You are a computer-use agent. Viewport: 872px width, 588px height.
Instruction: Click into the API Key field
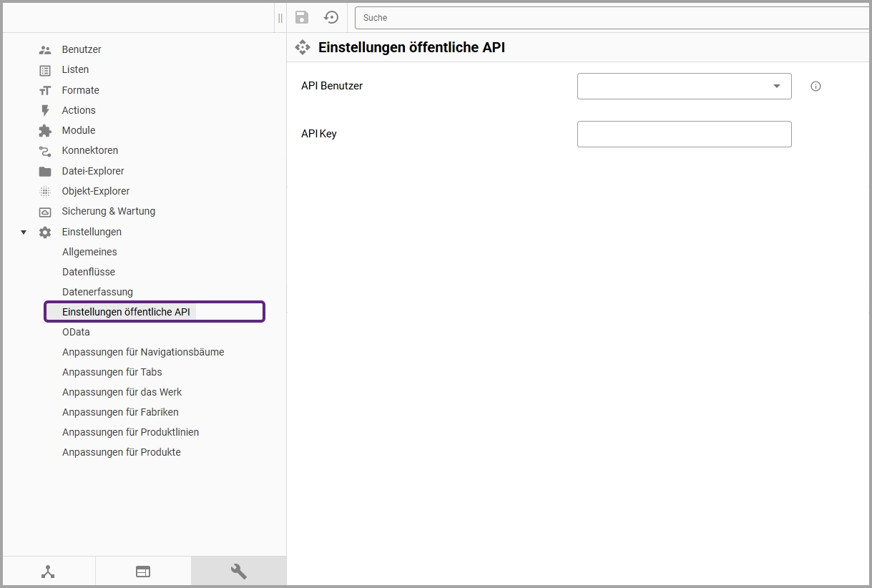click(684, 134)
